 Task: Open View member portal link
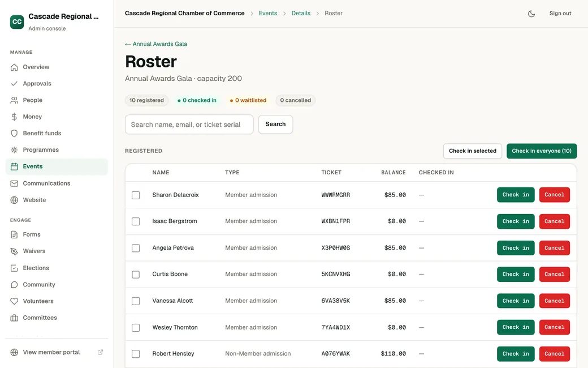point(57,352)
